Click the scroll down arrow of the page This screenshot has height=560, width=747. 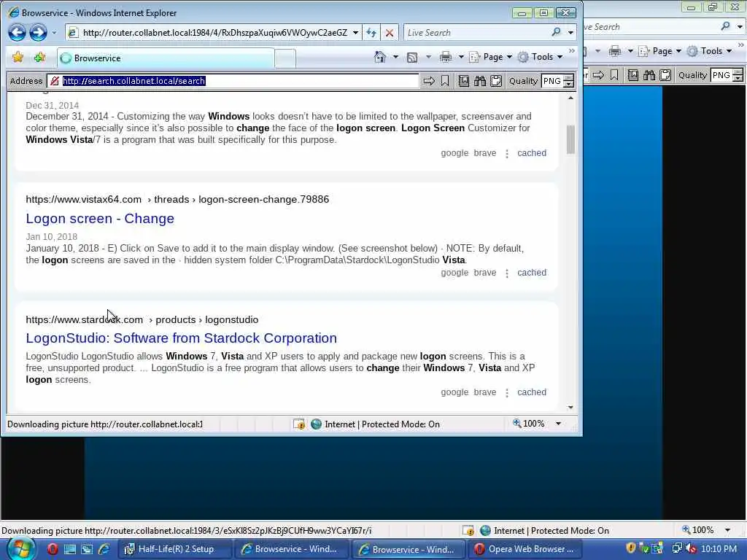pyautogui.click(x=570, y=407)
